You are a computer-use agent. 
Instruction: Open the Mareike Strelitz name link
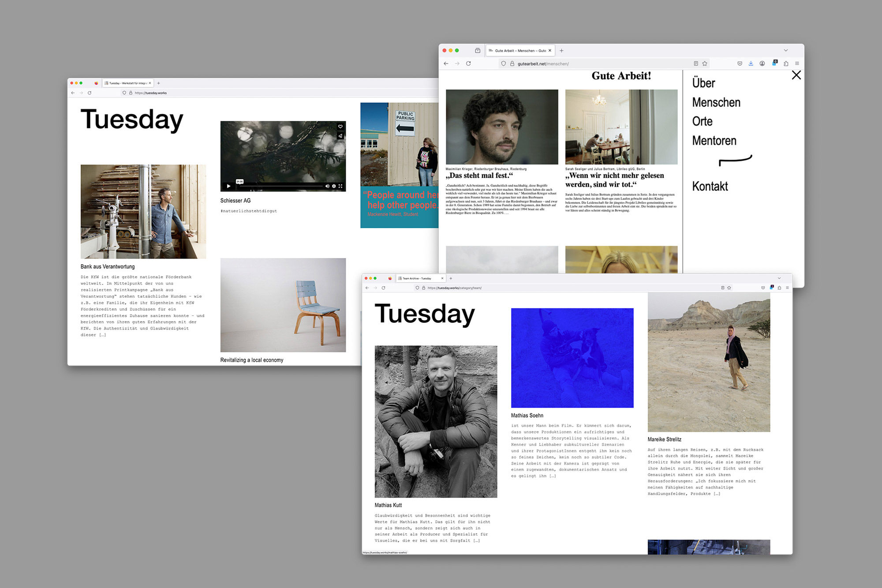tap(664, 439)
